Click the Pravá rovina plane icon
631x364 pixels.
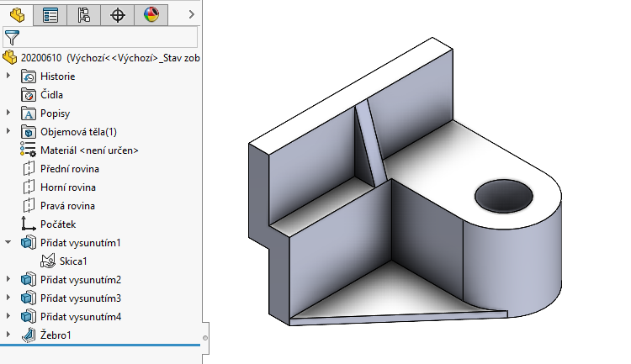coord(29,205)
